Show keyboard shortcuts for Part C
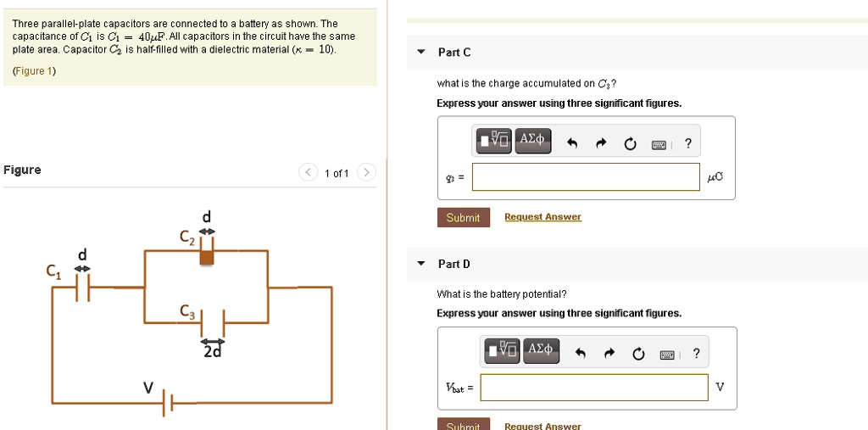868x430 pixels. click(x=659, y=144)
